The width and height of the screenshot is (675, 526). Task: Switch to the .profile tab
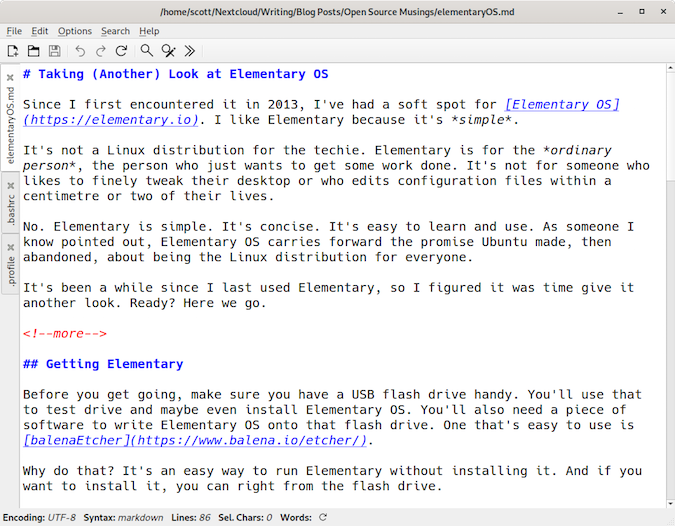pyautogui.click(x=10, y=270)
